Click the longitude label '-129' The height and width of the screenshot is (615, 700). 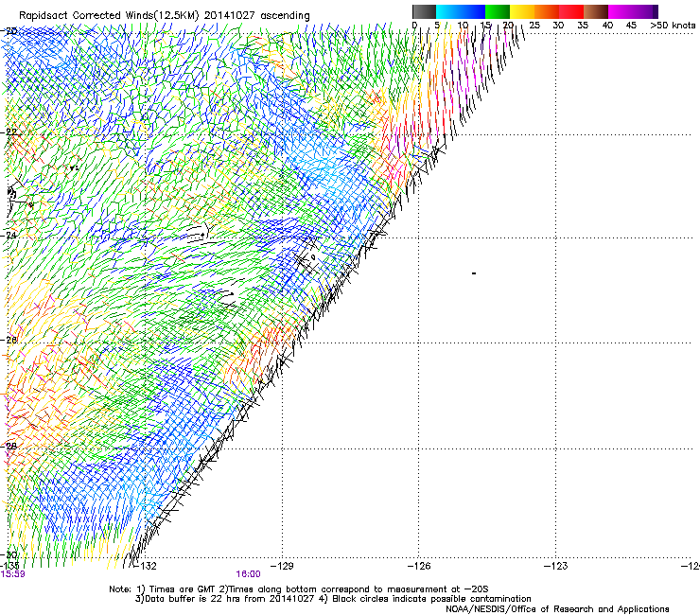pyautogui.click(x=282, y=566)
